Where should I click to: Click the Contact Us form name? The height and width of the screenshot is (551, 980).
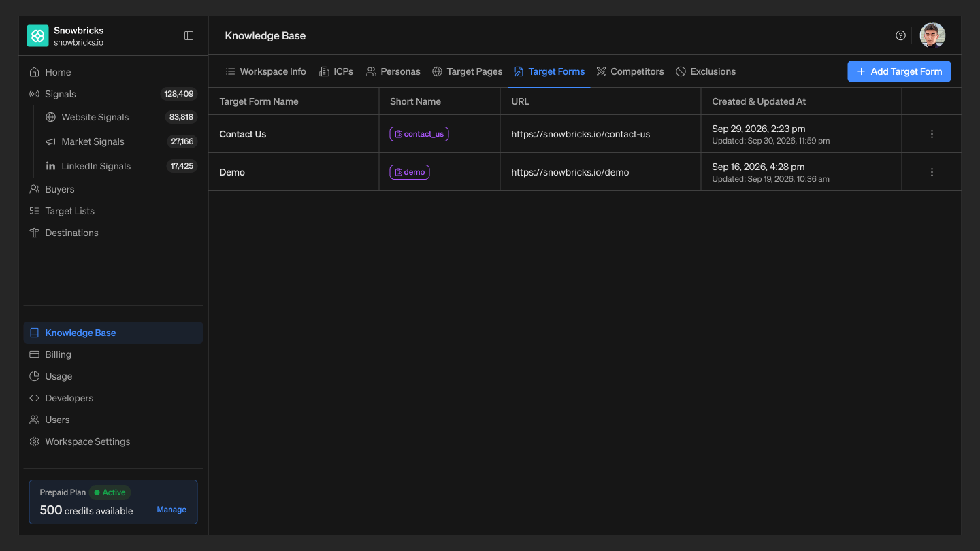click(243, 134)
